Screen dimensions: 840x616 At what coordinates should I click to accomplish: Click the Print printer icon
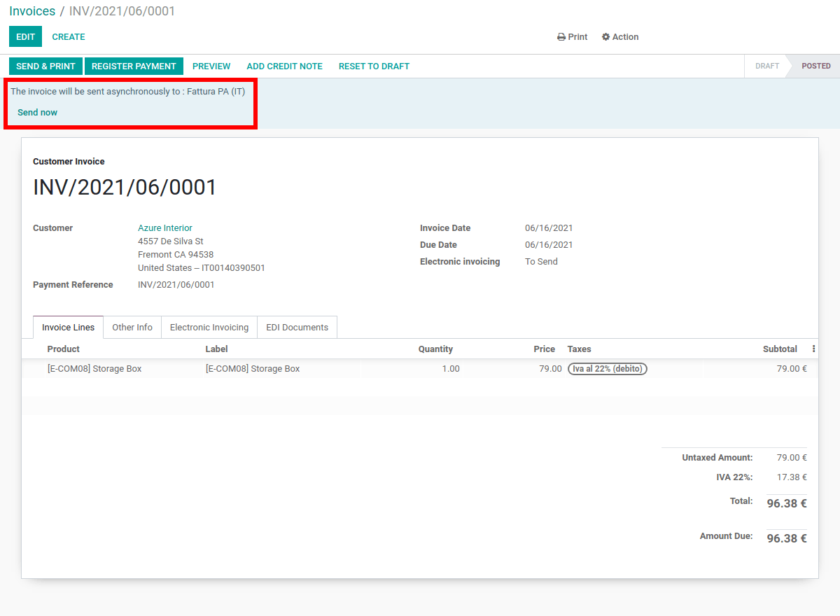(x=561, y=37)
